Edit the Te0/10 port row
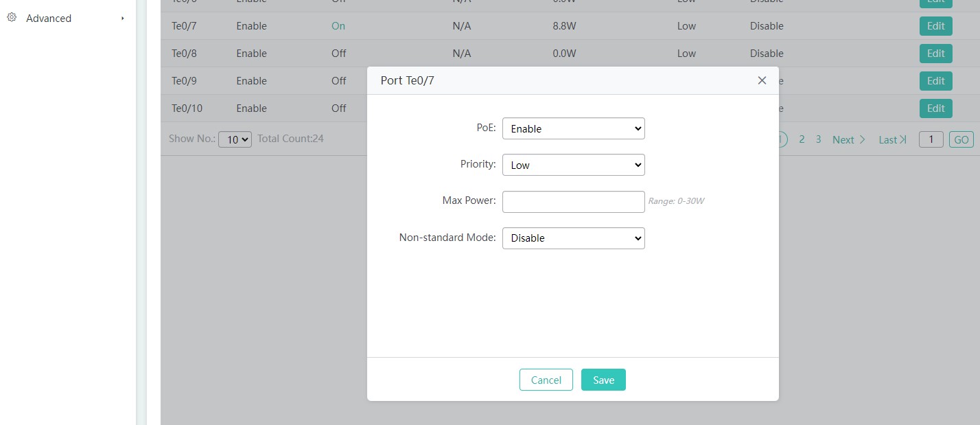 click(935, 108)
